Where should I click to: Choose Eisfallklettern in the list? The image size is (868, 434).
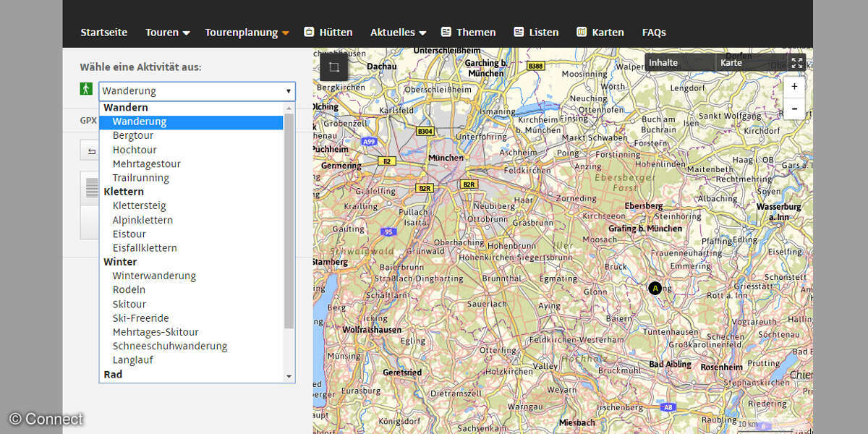point(192,248)
